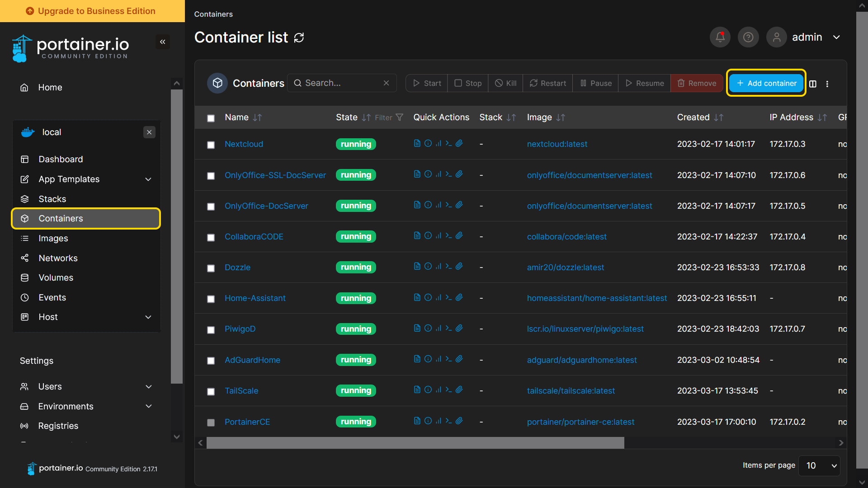Click the page's right vertical scrollbar
868x488 pixels.
[862, 239]
